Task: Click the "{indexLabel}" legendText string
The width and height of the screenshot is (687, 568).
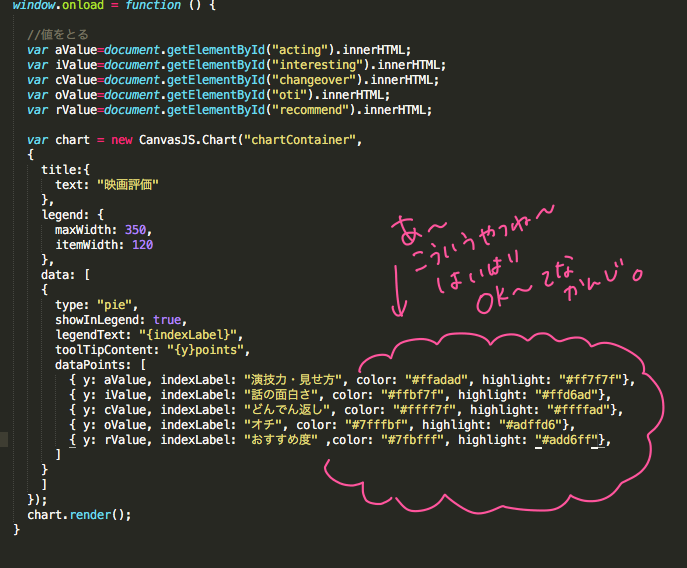Action: [188, 334]
